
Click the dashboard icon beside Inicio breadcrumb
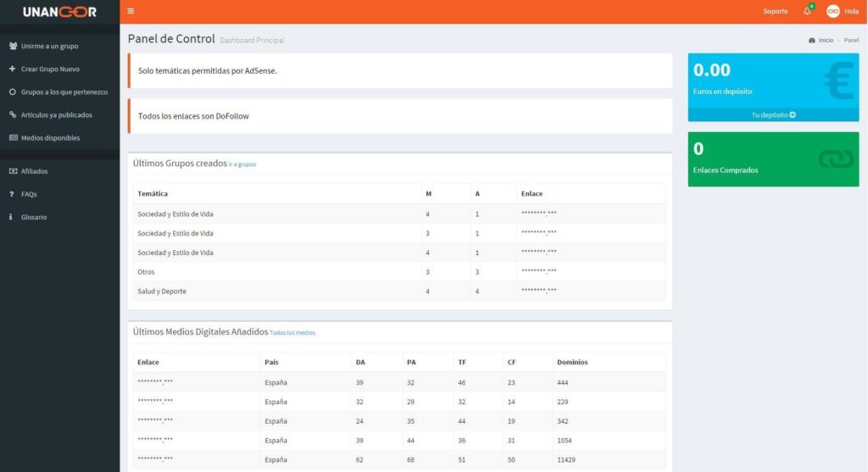[x=811, y=41]
